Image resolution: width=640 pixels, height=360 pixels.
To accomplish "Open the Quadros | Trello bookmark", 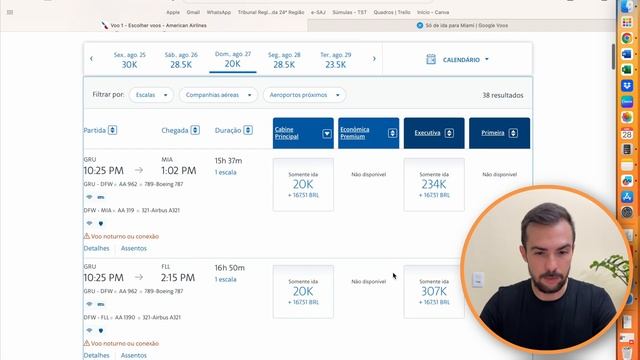I will coord(392,12).
